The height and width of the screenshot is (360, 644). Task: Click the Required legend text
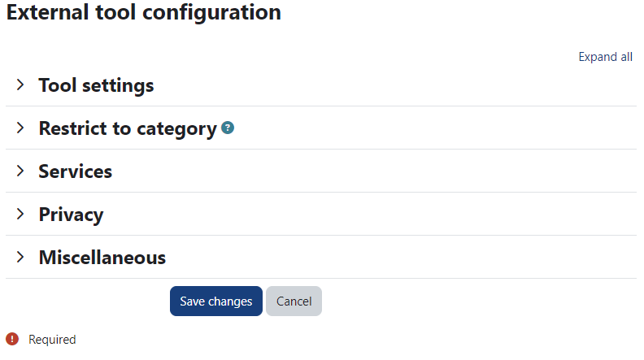pos(52,340)
